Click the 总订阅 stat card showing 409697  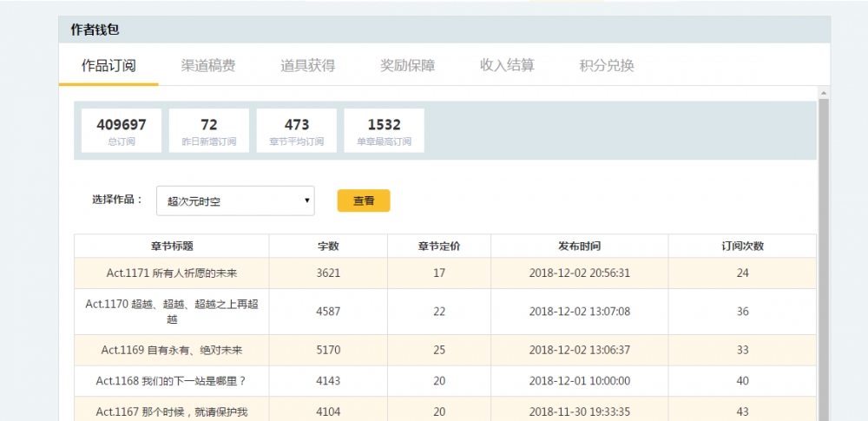pyautogui.click(x=122, y=130)
